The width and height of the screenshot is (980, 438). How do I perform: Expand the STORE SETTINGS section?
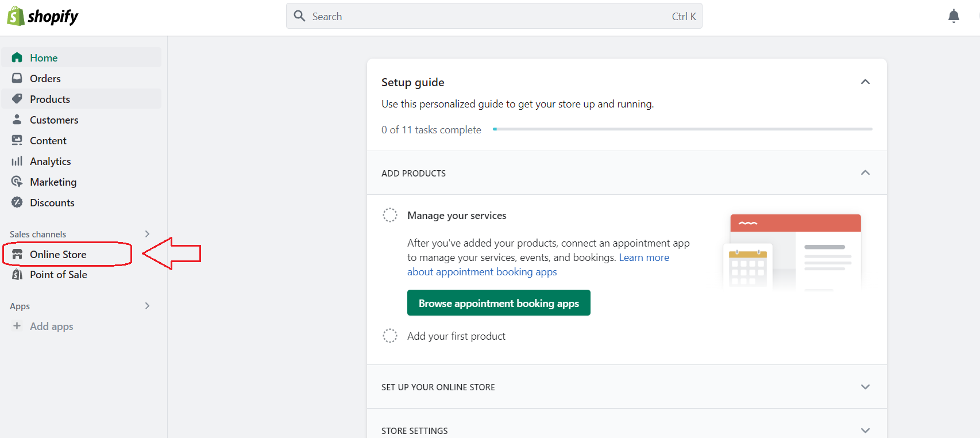pos(865,431)
